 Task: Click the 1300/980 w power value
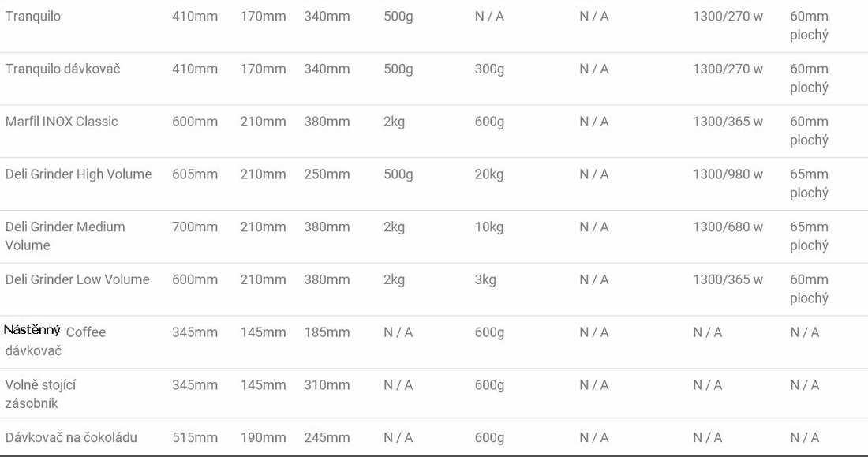coord(728,174)
